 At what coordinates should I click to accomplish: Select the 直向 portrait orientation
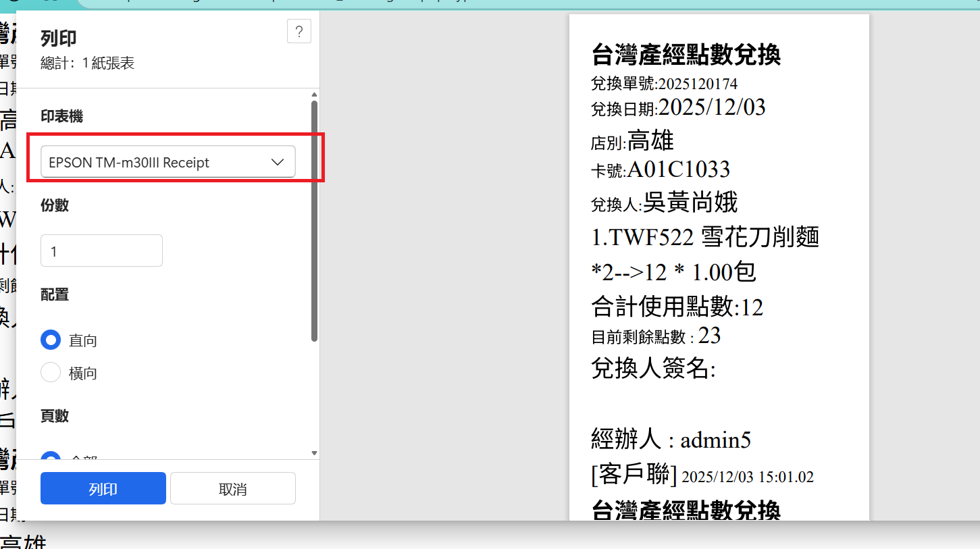point(51,340)
